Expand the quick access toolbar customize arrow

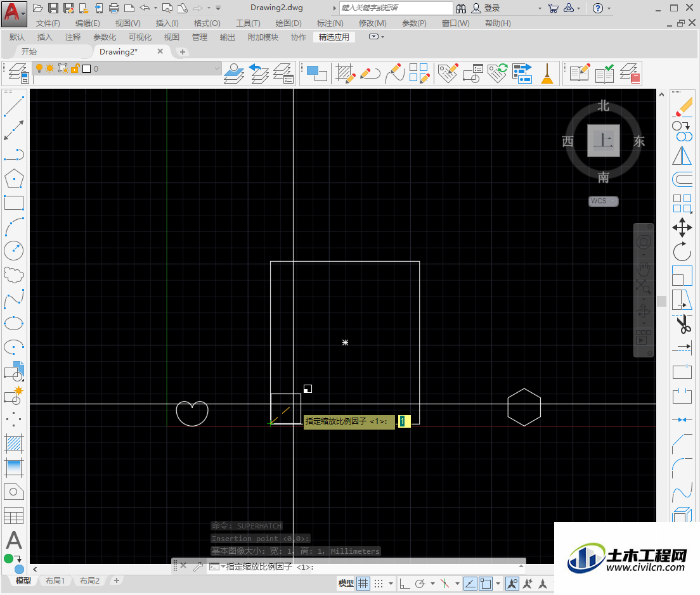pos(218,8)
